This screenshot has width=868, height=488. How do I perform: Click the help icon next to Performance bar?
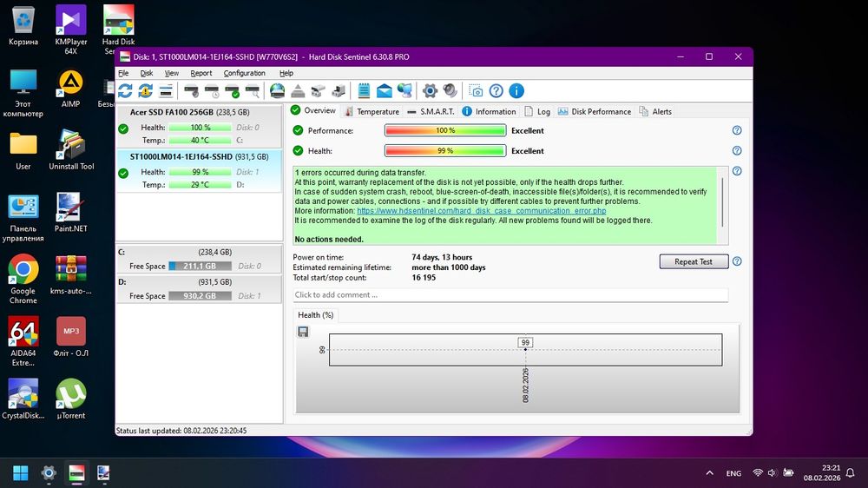point(737,130)
